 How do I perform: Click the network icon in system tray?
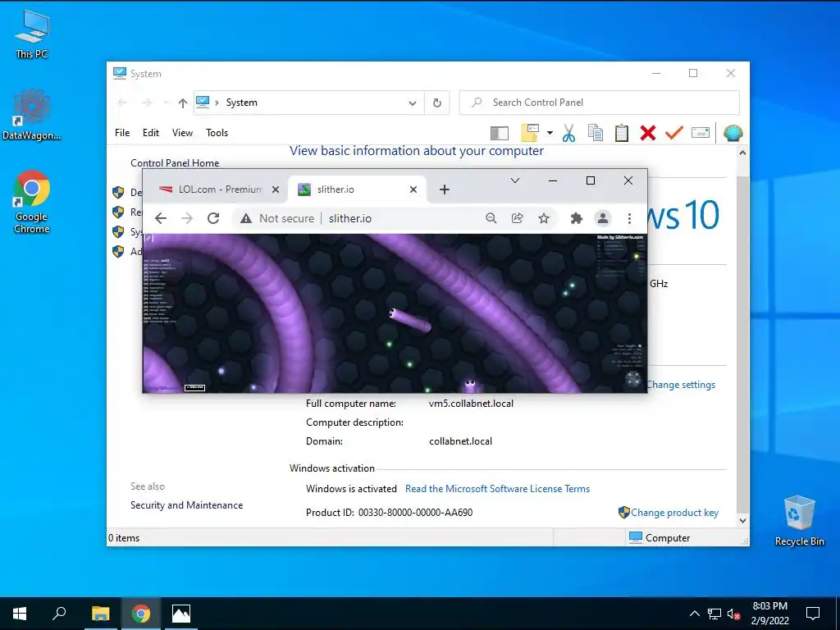pos(714,614)
